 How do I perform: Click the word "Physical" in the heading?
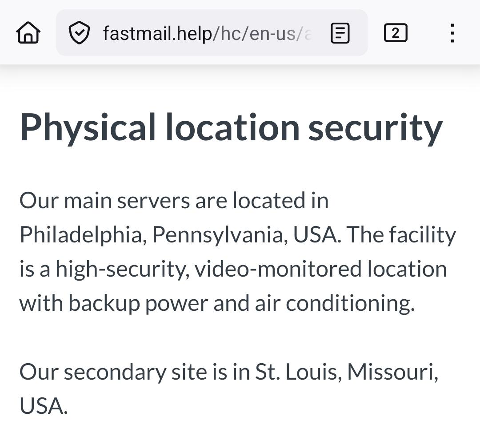[x=88, y=127]
